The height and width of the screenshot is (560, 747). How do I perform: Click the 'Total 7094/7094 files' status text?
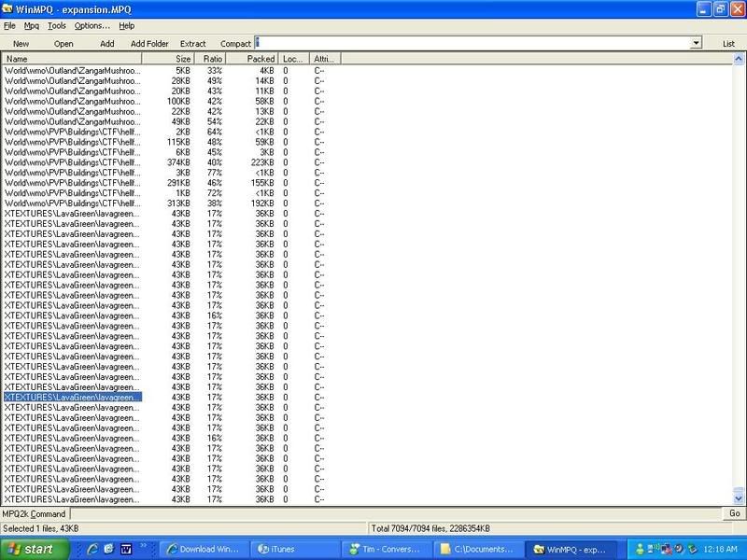[430, 528]
